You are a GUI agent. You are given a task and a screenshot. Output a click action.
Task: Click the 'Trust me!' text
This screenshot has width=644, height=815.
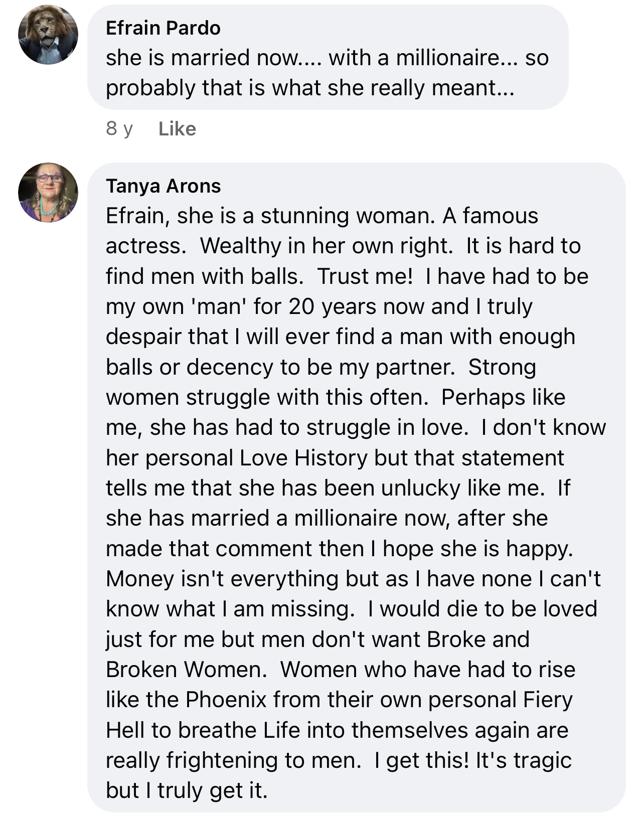365,276
